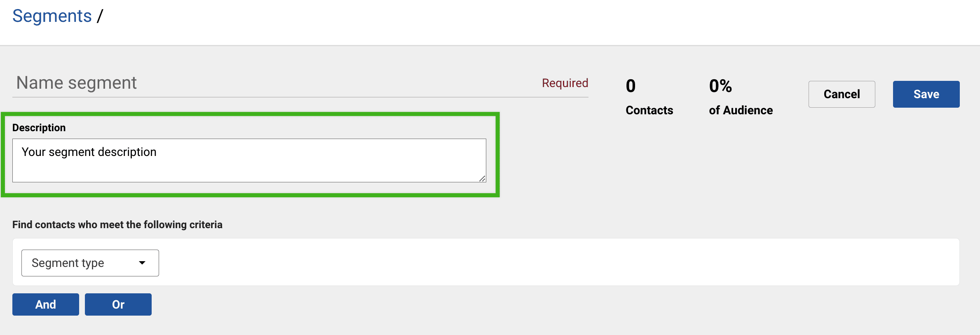
Task: Add an Or condition
Action: click(x=118, y=304)
